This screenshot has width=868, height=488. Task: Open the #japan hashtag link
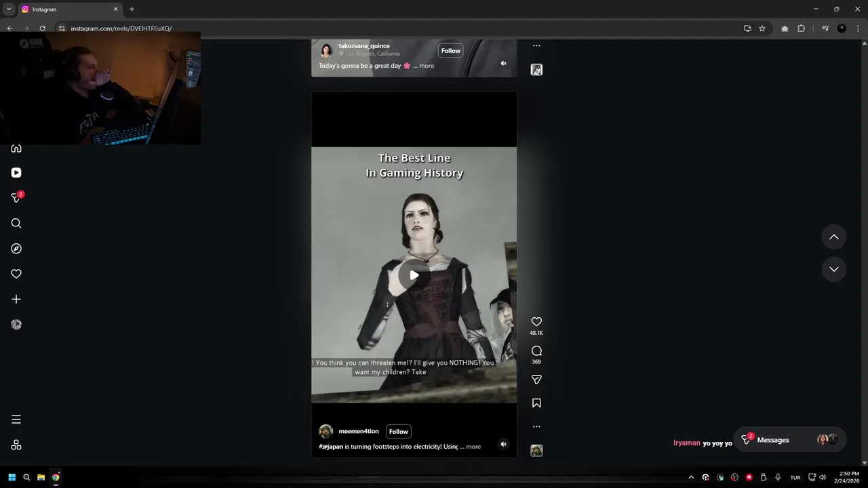pyautogui.click(x=331, y=447)
